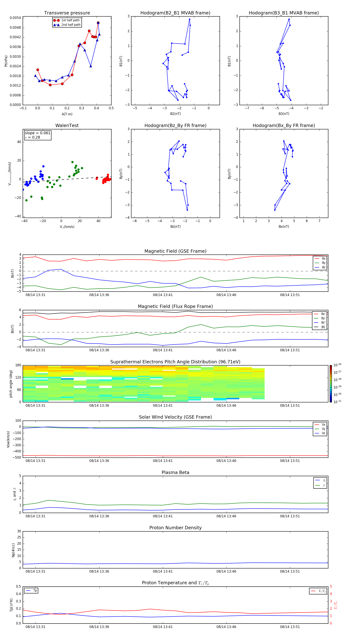Click the "Vsw(km/s)" y-axis label
This screenshot has height=644, width=351.
point(8,439)
